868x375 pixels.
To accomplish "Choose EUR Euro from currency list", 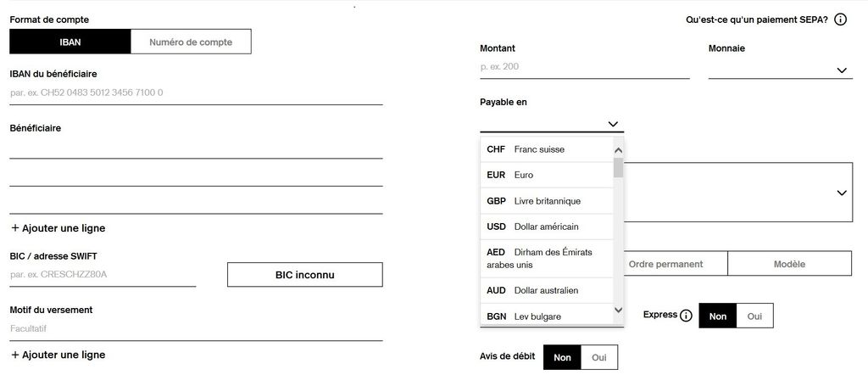I will click(546, 175).
